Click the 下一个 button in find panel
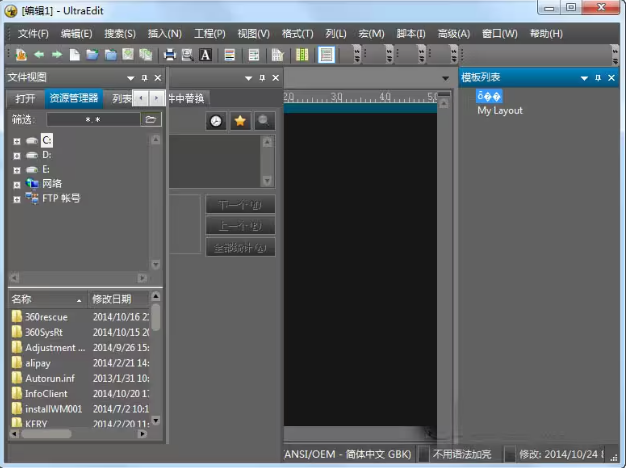 [240, 205]
